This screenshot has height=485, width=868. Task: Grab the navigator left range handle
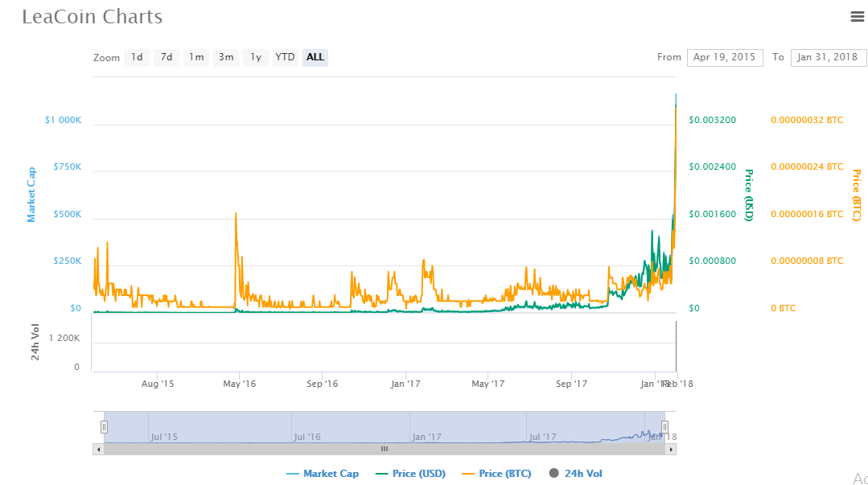104,427
